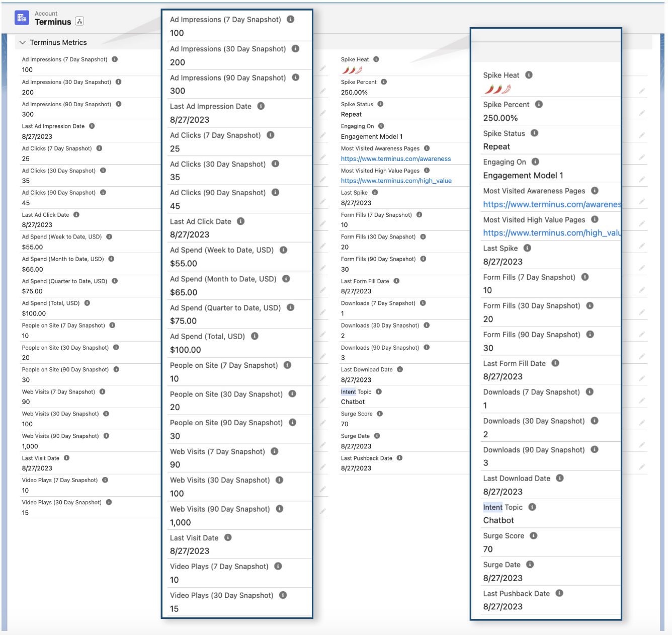The image size is (672, 635).
Task: Info icon beside small-print Video Plays (30 Day Snapshot)
Action: pos(109,502)
